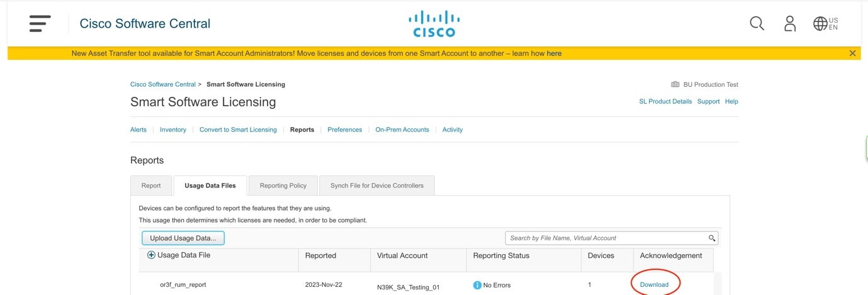Sort by Reporting Status column header
Viewport: 868px width, 295px height.
point(501,255)
